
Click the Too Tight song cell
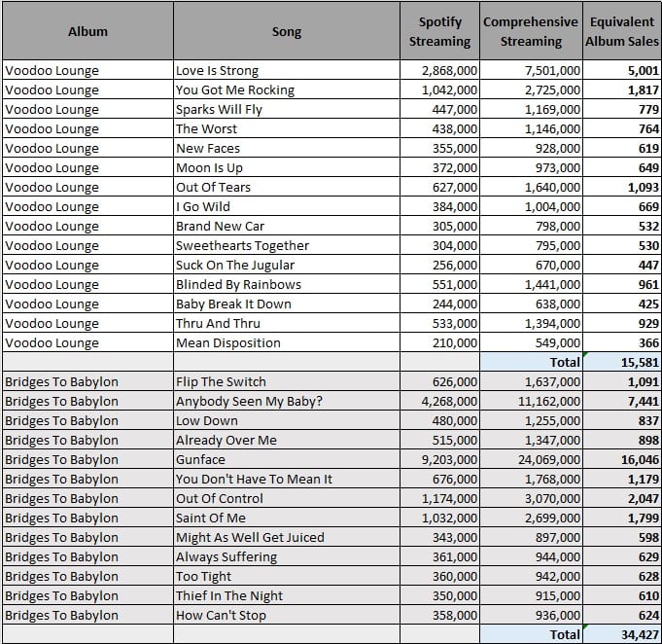[x=287, y=576]
